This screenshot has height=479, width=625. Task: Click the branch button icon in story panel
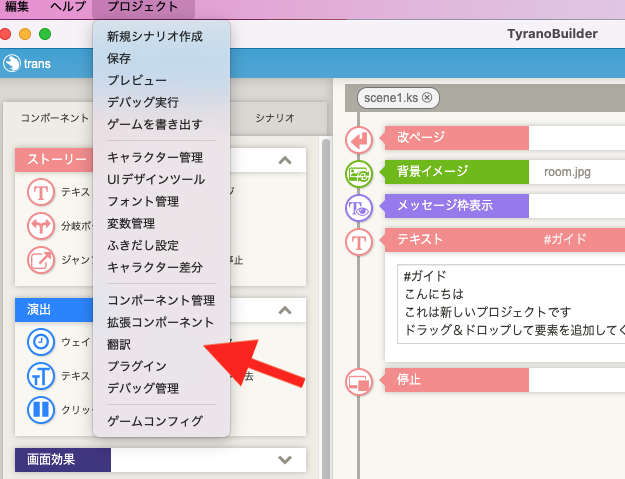point(42,226)
